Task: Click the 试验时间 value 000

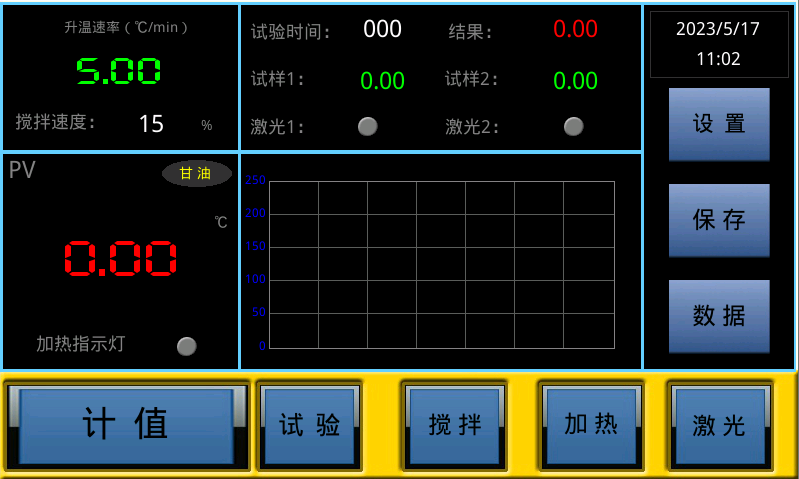Action: (x=382, y=30)
